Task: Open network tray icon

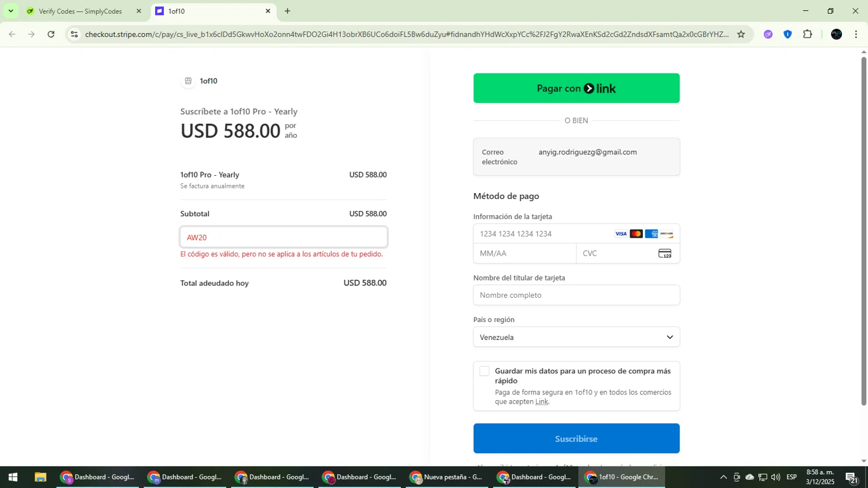Action: coord(763,477)
